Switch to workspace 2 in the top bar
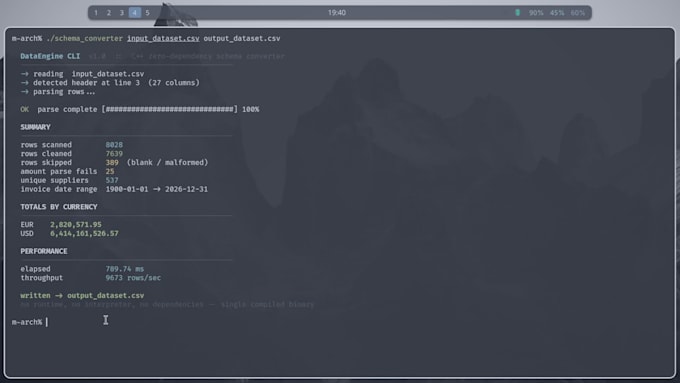Viewport: 680px width, 383px height. pyautogui.click(x=109, y=13)
